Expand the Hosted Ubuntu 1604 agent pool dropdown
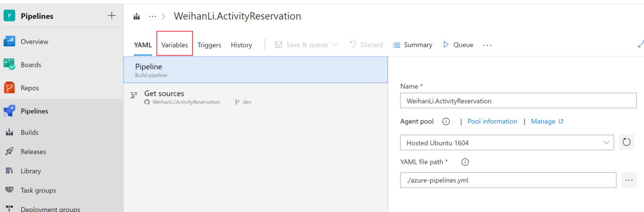644x212 pixels. 607,142
